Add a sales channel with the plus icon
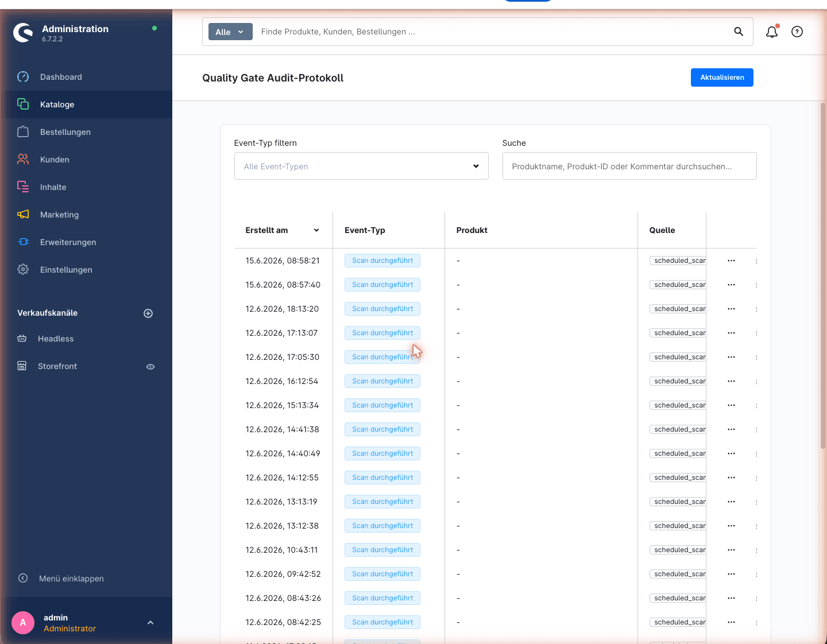 (148, 313)
